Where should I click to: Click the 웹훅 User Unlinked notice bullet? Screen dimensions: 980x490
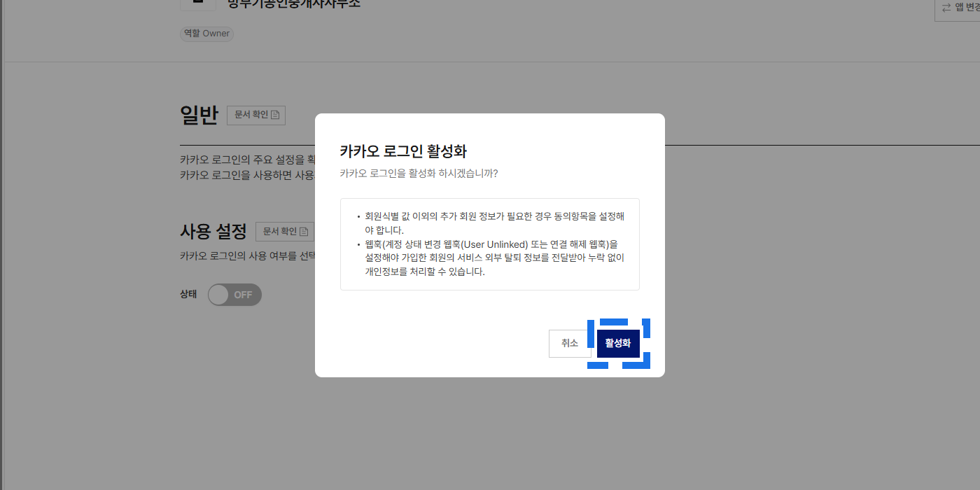(490, 258)
